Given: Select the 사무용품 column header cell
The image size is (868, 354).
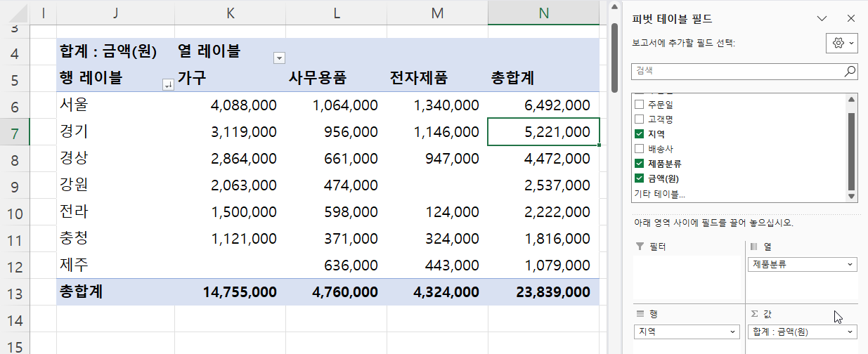Looking at the screenshot, I should [x=337, y=79].
